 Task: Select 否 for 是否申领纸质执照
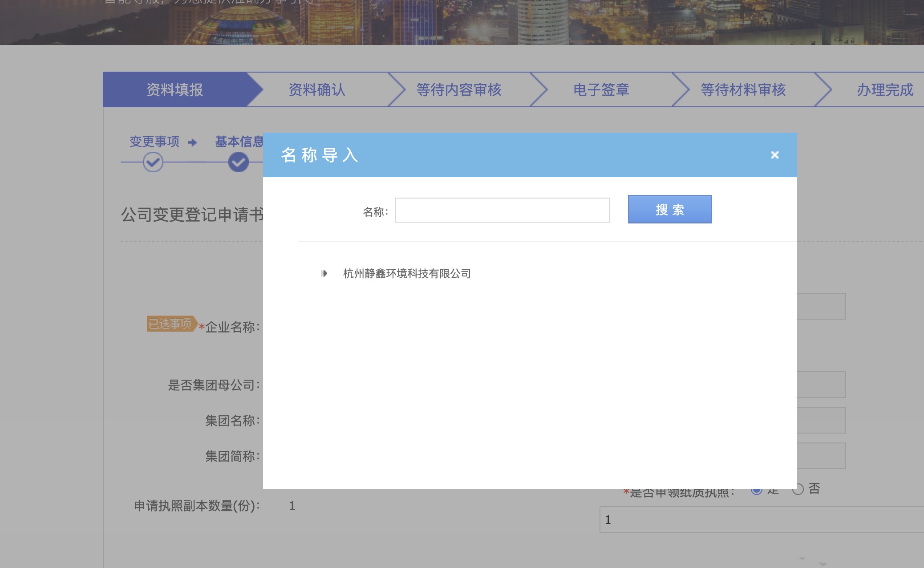pos(798,490)
